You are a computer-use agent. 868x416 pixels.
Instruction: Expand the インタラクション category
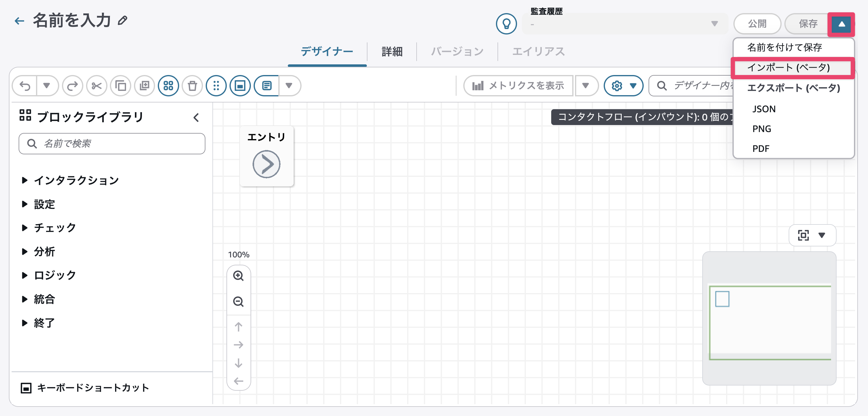point(71,181)
